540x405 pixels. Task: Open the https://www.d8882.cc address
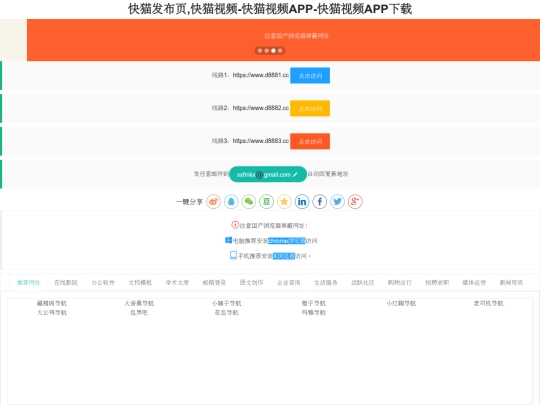tap(261, 108)
